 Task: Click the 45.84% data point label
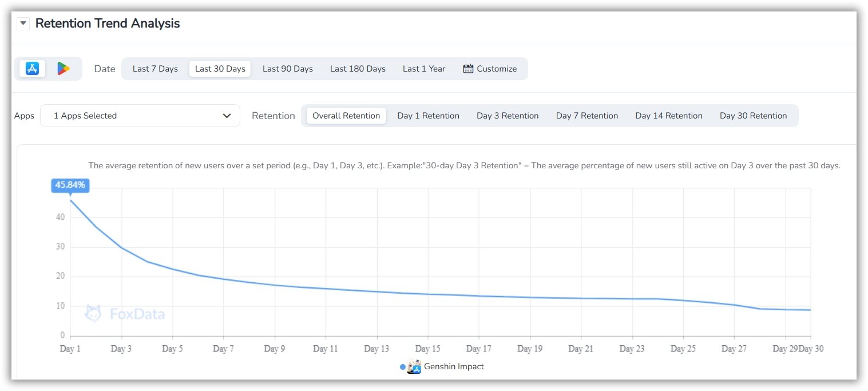click(x=70, y=185)
